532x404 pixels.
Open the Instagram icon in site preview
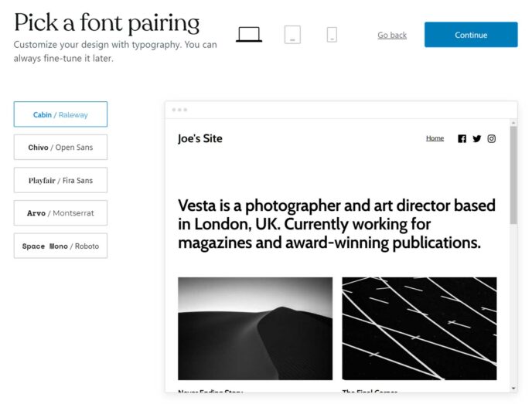coord(491,138)
